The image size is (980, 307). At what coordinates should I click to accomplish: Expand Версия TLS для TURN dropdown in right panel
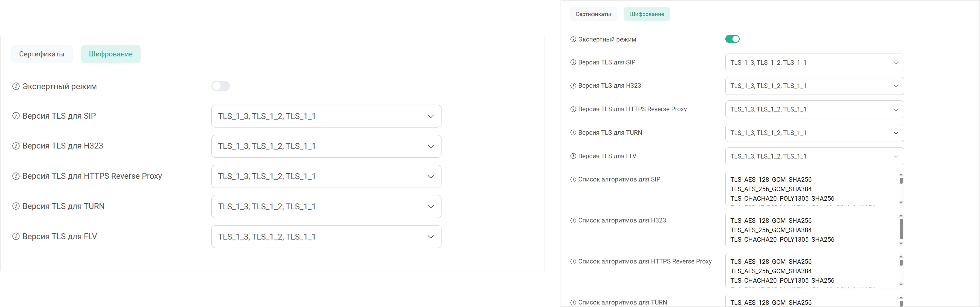815,133
